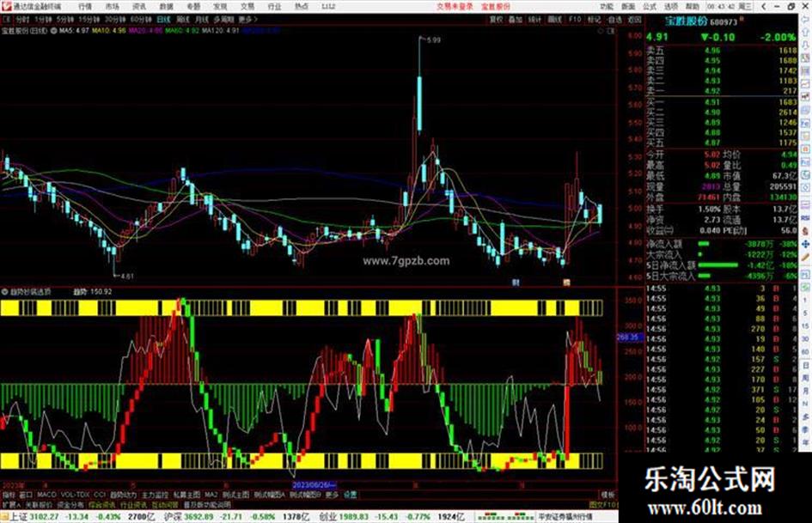Click the left arrow icon in right sidebar

(805, 17)
